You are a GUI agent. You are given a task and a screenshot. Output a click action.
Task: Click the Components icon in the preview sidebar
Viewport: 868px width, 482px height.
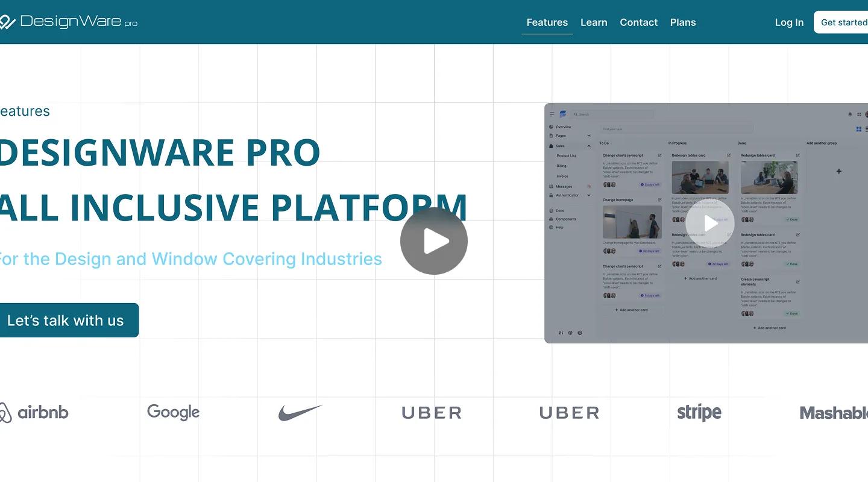pyautogui.click(x=551, y=219)
